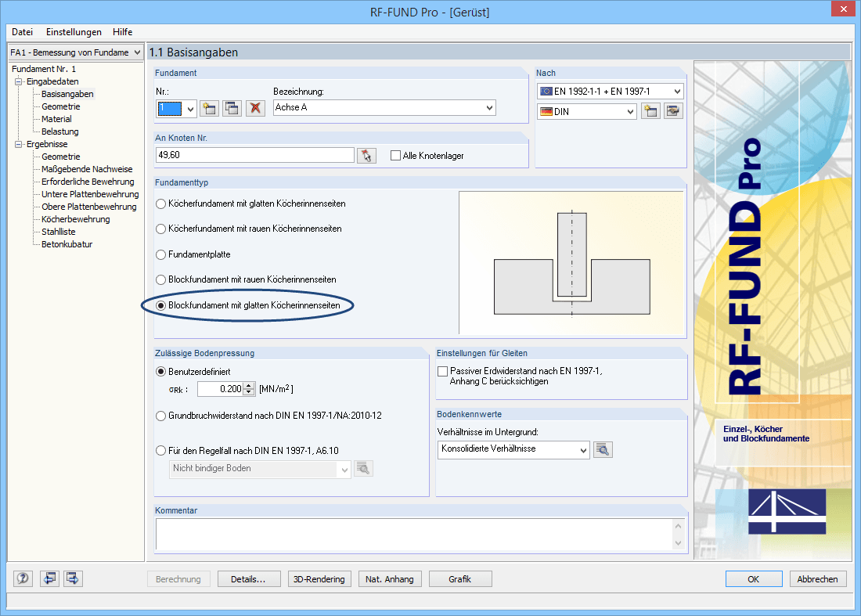
Task: Open Köcherbewehrung results
Action: [76, 219]
